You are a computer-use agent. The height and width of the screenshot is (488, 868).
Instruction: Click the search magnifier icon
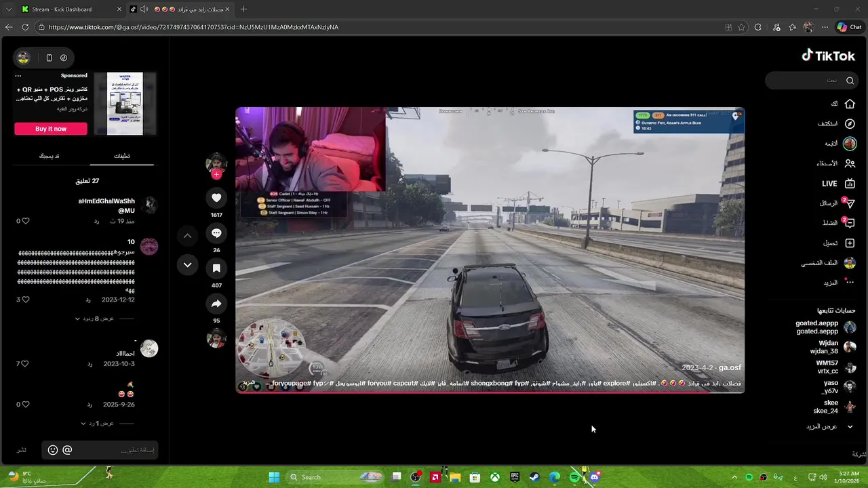(x=850, y=81)
